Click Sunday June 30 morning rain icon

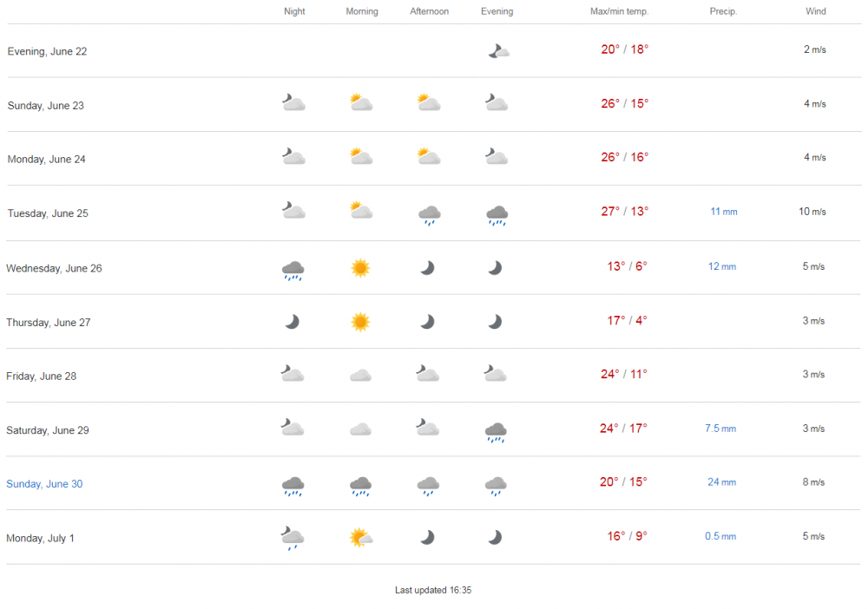[361, 486]
